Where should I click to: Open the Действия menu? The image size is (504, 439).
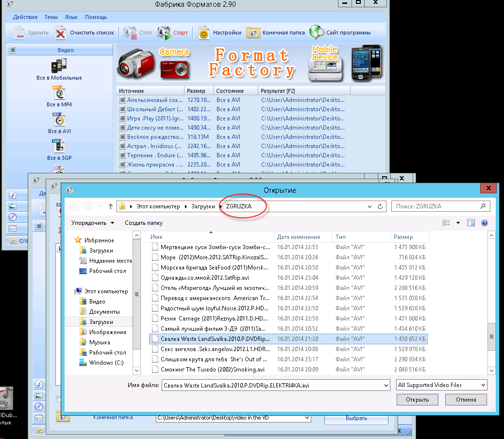click(25, 17)
